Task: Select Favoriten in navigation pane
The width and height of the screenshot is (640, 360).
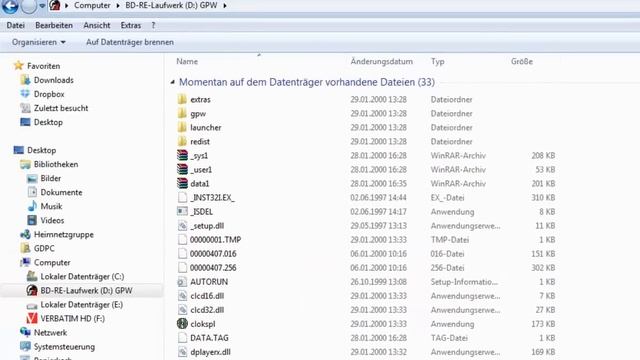Action: pos(43,66)
